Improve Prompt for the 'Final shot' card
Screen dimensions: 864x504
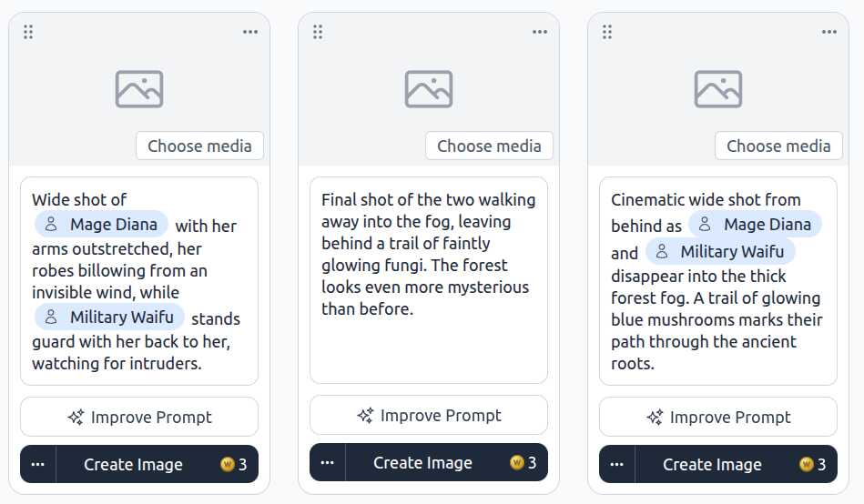tap(429, 416)
